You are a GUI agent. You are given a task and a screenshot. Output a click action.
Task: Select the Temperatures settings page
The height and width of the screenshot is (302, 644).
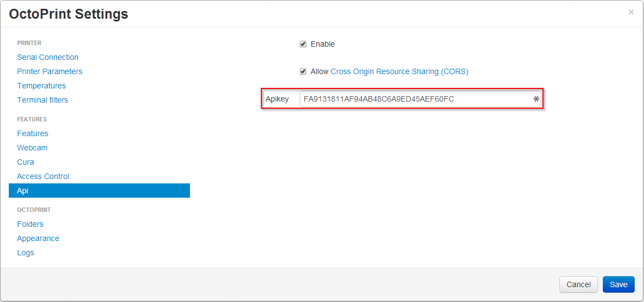click(41, 86)
